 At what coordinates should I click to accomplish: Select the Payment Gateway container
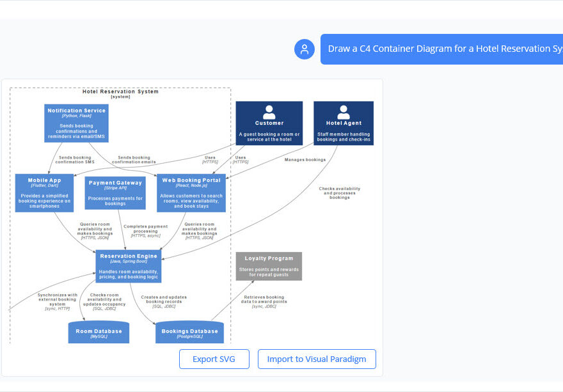click(116, 192)
